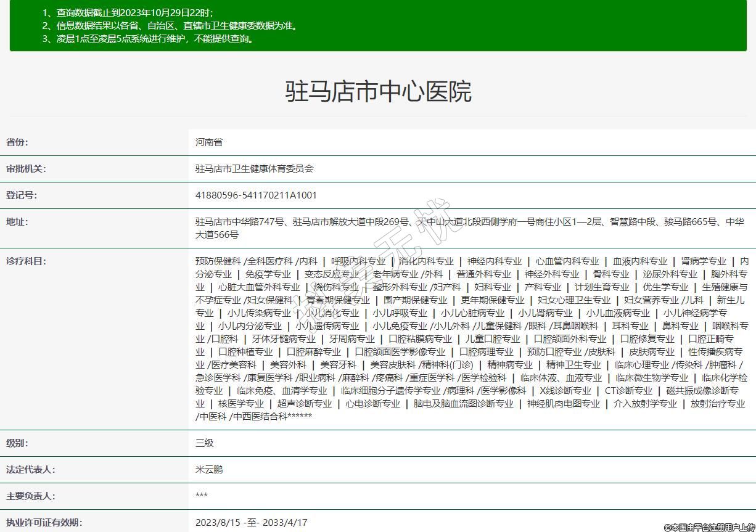Click the validity dates 2023/8/15 -至- 2033/4/17
This screenshot has height=532, width=756.
pyautogui.click(x=251, y=523)
